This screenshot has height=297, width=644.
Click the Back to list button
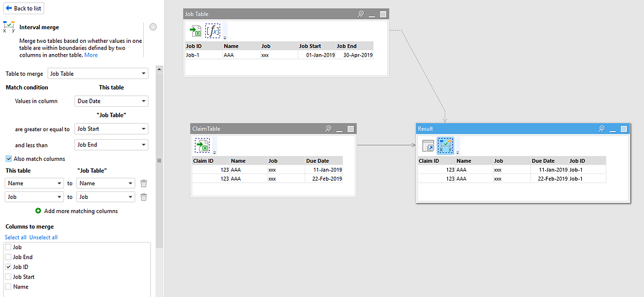[x=24, y=8]
